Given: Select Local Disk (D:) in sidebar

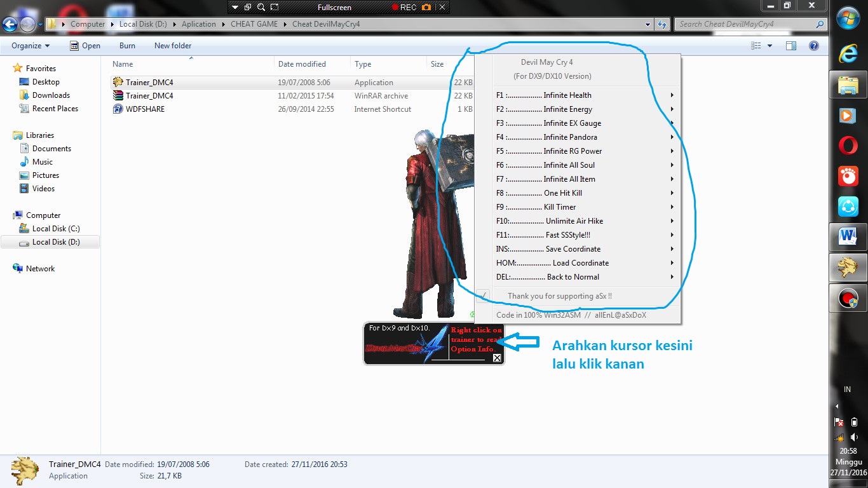Looking at the screenshot, I should [x=50, y=242].
